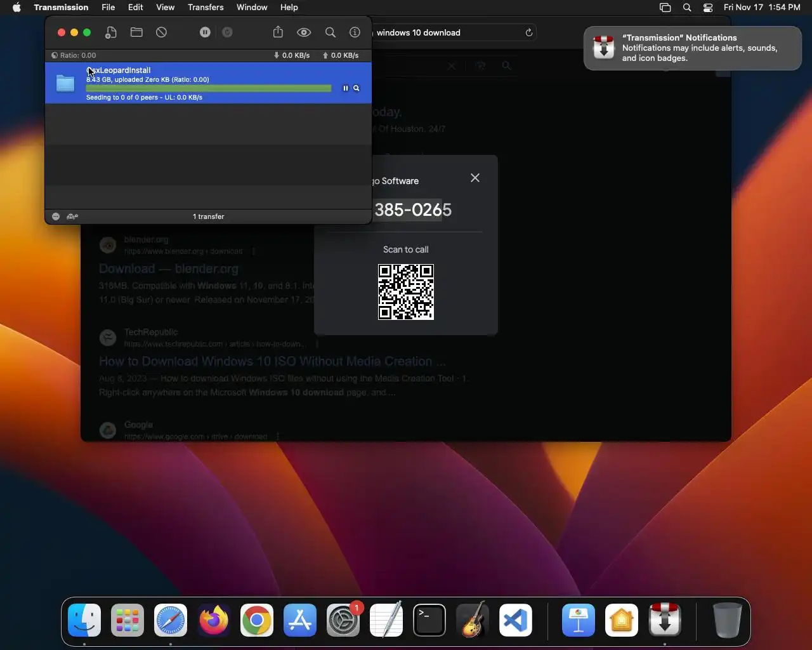The height and width of the screenshot is (650, 812).
Task: Open Firefox from the Dock
Action: coord(214,620)
